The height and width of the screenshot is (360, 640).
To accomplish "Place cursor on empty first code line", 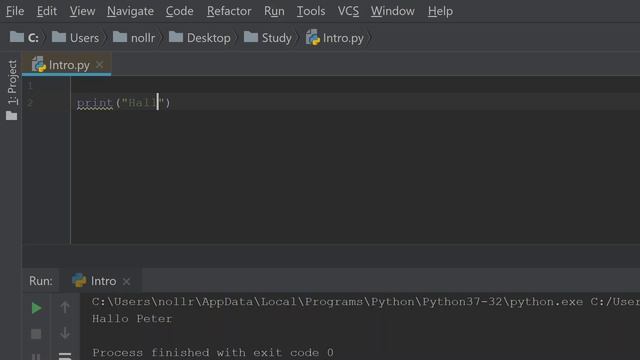I will [x=355, y=85].
